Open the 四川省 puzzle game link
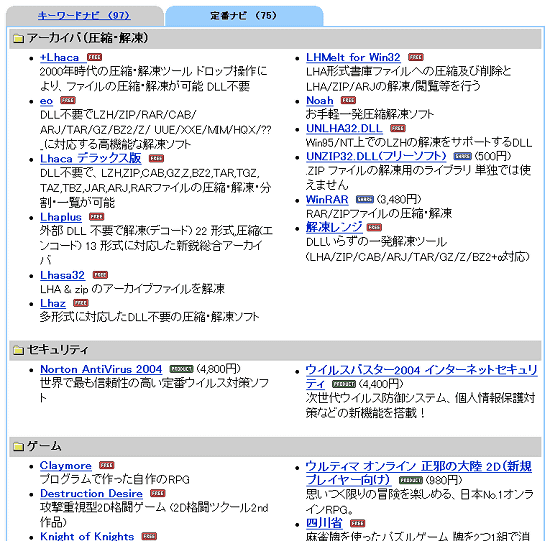The image size is (550, 541). pyautogui.click(x=324, y=523)
